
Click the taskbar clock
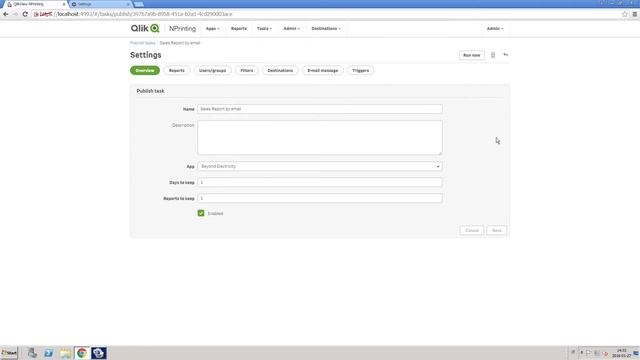pyautogui.click(x=622, y=353)
